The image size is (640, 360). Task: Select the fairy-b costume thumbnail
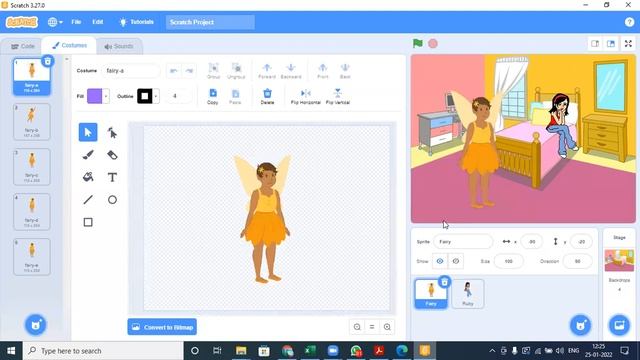coord(31,122)
